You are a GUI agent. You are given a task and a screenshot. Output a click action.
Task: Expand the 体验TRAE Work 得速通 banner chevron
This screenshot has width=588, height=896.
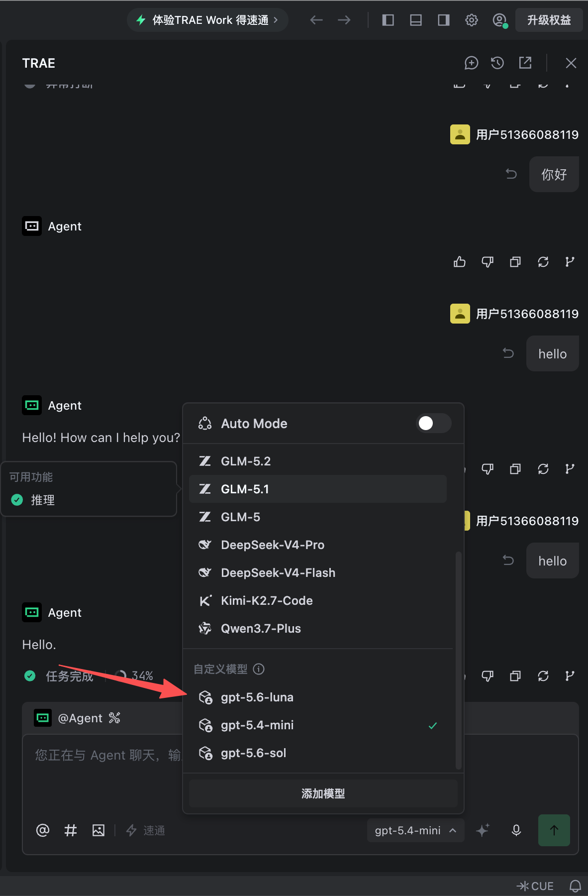tap(276, 20)
